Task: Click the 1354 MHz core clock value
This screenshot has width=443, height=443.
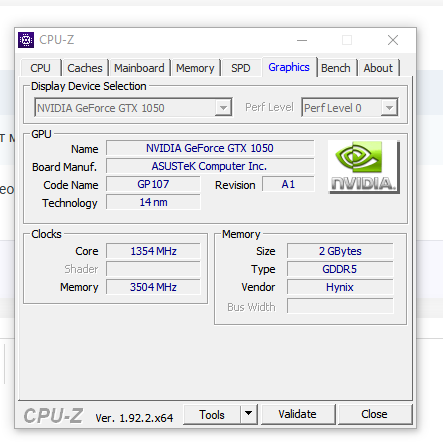Action: [153, 251]
